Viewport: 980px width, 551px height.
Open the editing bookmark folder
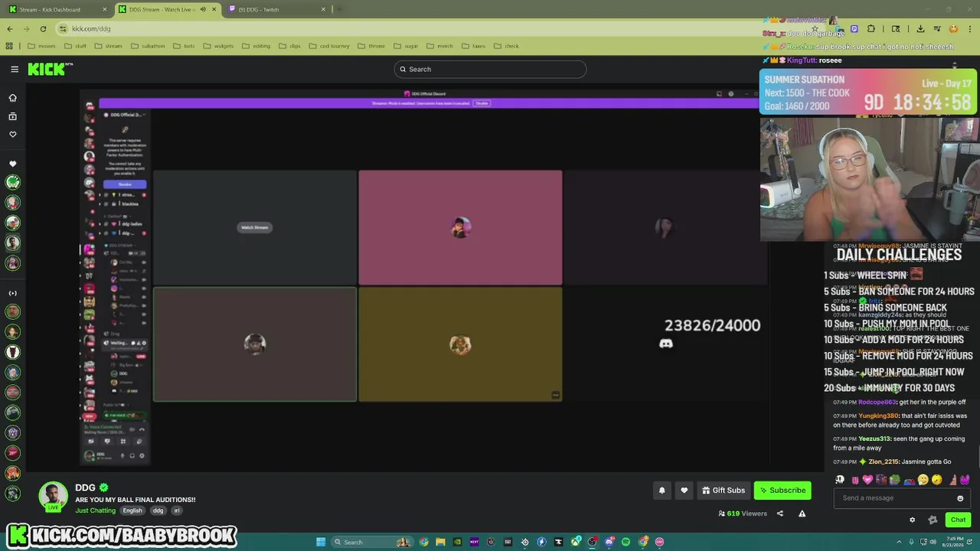[256, 46]
